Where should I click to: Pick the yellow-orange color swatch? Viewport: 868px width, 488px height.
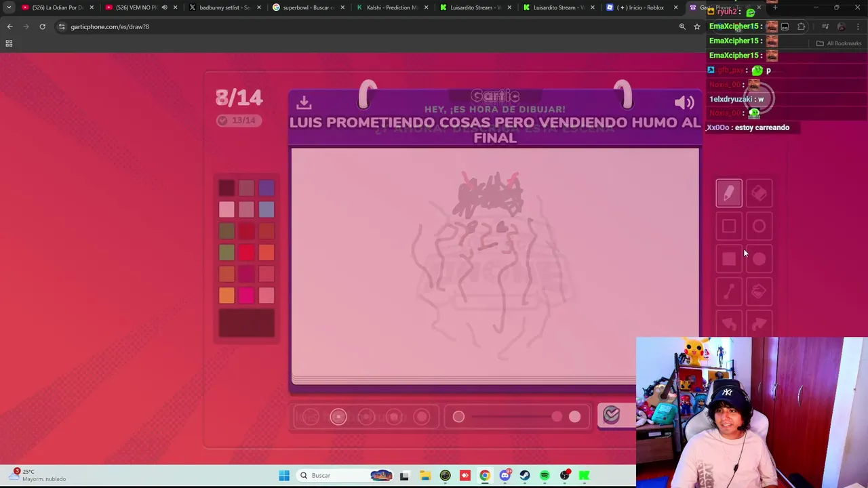tap(226, 296)
